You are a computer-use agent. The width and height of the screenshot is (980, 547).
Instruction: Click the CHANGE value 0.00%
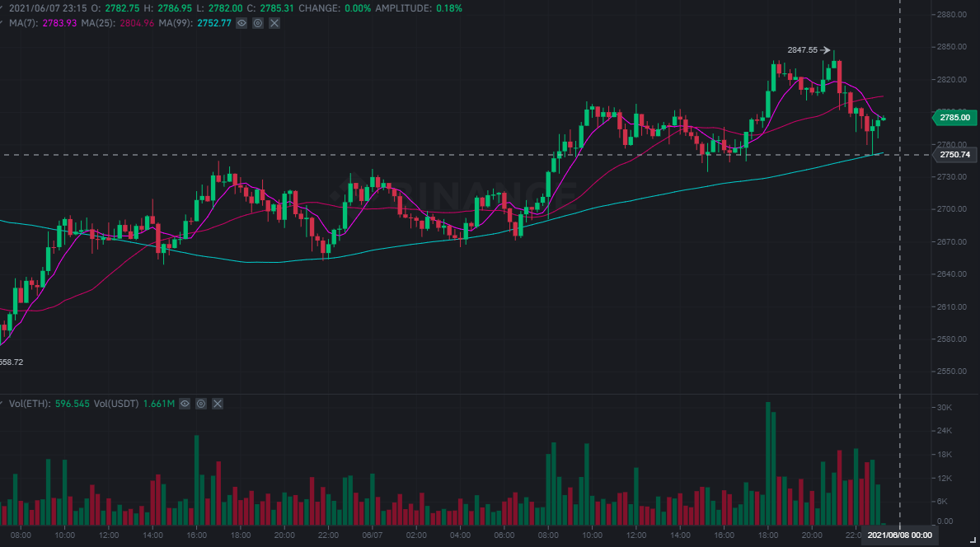click(x=358, y=9)
